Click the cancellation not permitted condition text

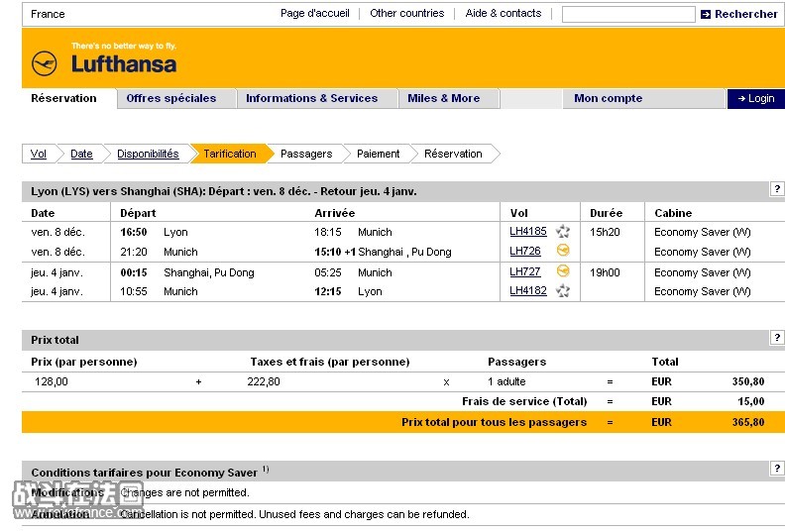pos(294,514)
